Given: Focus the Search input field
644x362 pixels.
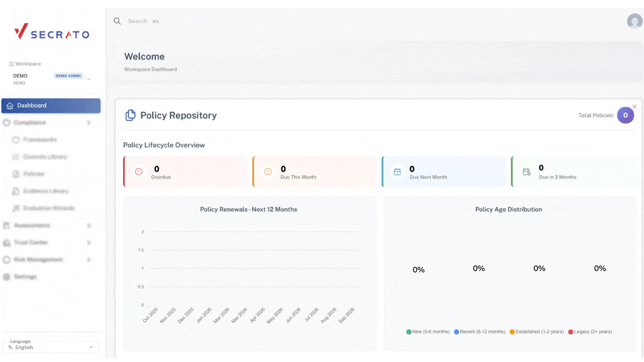Looking at the screenshot, I should [138, 21].
